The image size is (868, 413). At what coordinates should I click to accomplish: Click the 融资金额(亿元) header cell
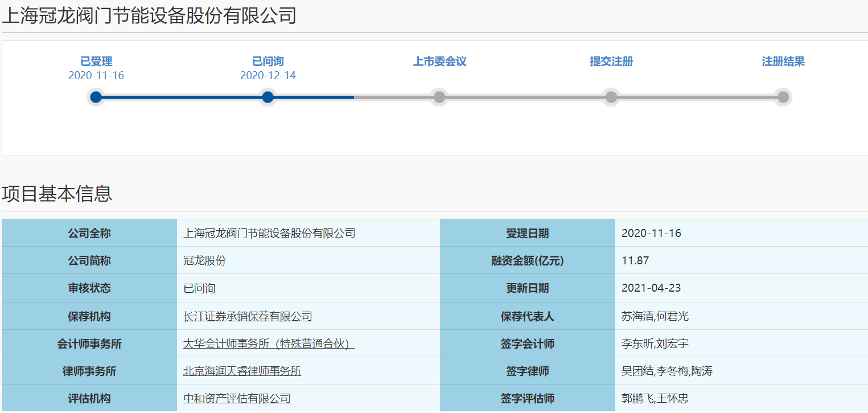[528, 260]
